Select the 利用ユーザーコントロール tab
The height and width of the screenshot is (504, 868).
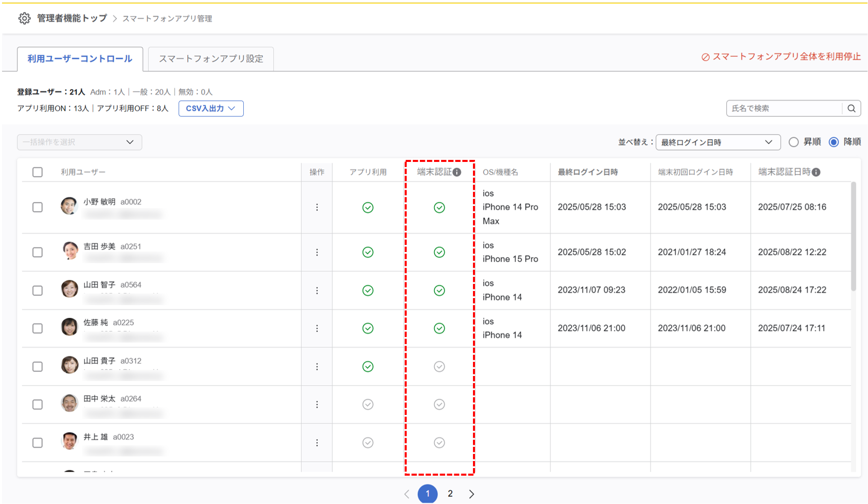coord(80,59)
